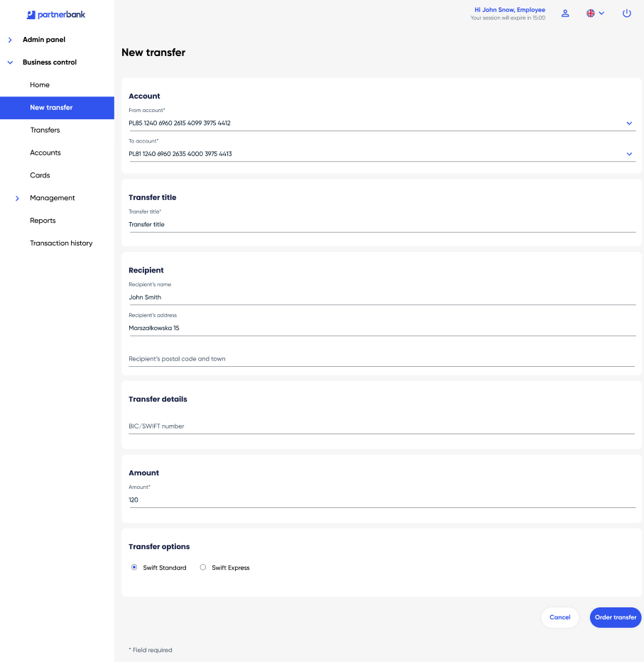Select the Swift Standard radio button
The image size is (644, 662).
(x=134, y=568)
